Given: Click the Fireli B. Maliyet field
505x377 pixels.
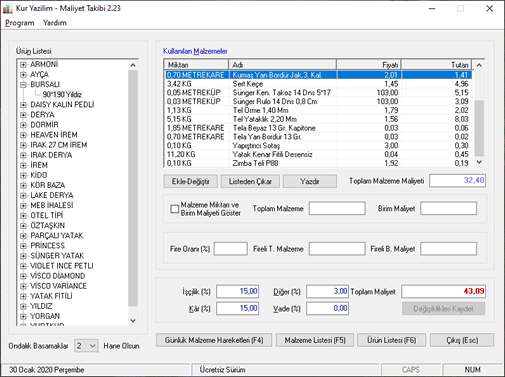Looking at the screenshot, I should pyautogui.click(x=448, y=249).
